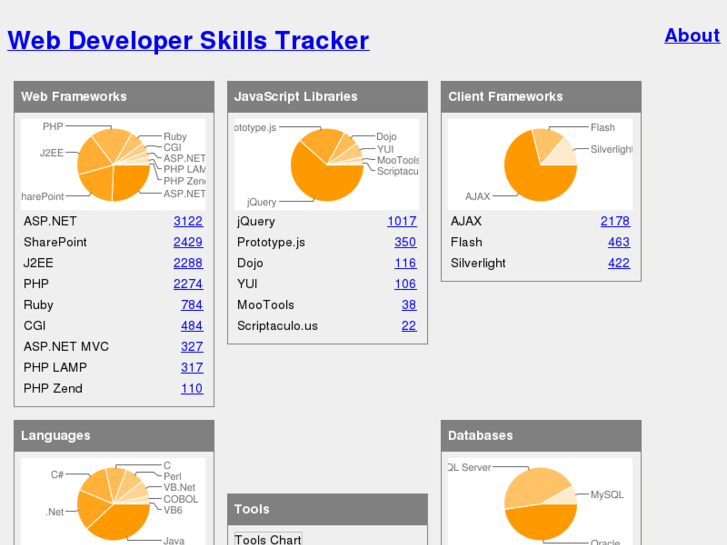This screenshot has width=727, height=545.
Task: Click the Scriptaculo.us row label
Action: (x=277, y=326)
